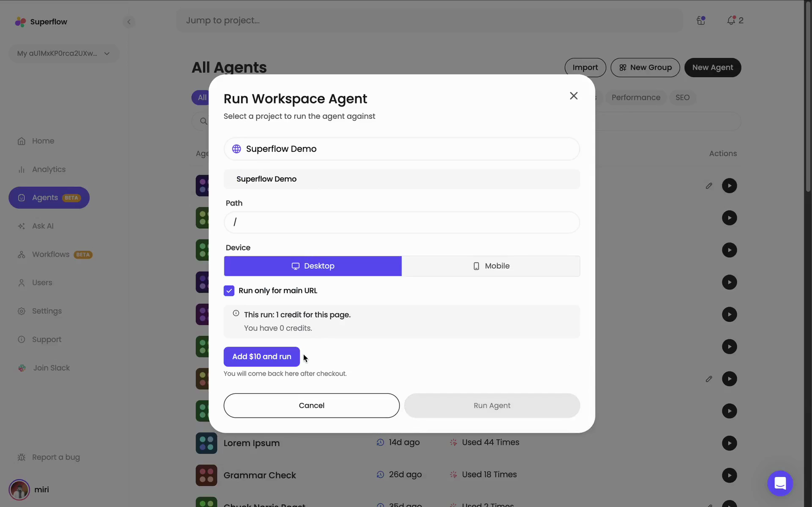
Task: Click the Jump to project search field
Action: coord(429,20)
